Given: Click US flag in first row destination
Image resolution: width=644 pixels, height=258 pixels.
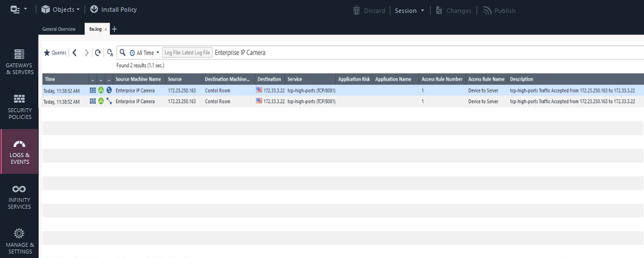Looking at the screenshot, I should 259,90.
